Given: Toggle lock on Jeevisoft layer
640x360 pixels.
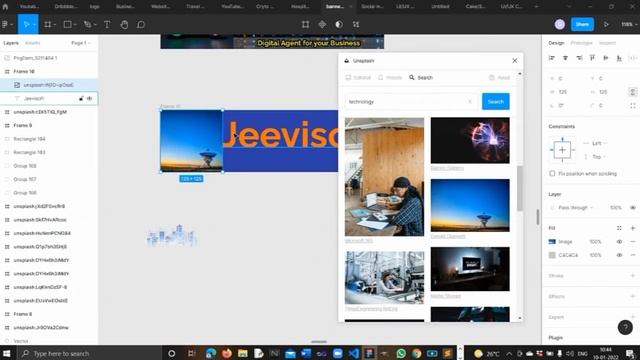Looking at the screenshot, I should [81, 98].
